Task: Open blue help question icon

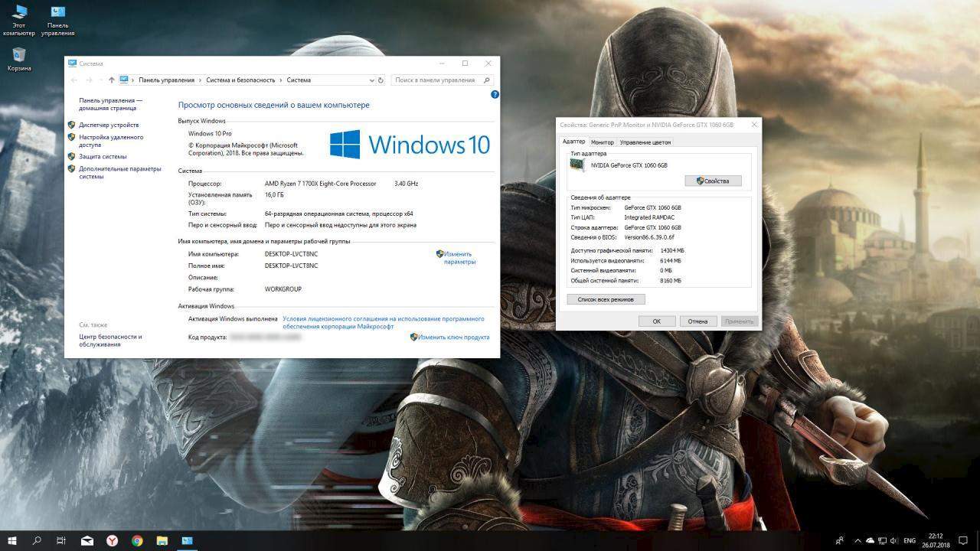Action: click(495, 94)
